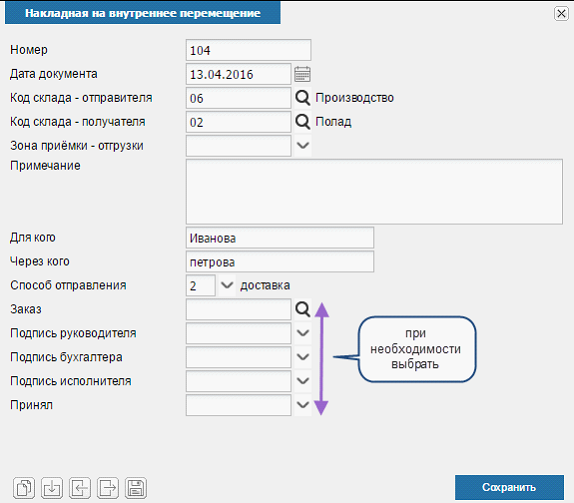The height and width of the screenshot is (503, 574).
Task: Open the calendar picker for Дата документа
Action: click(302, 74)
